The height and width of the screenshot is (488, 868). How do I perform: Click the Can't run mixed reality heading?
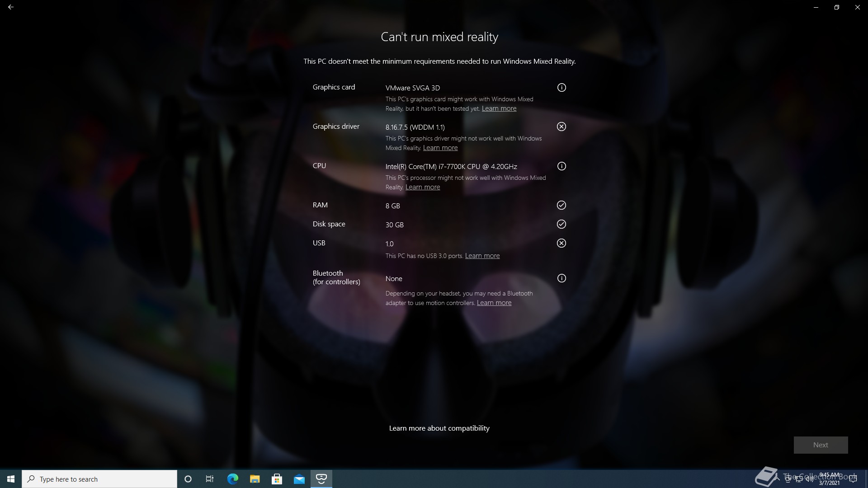pyautogui.click(x=439, y=37)
